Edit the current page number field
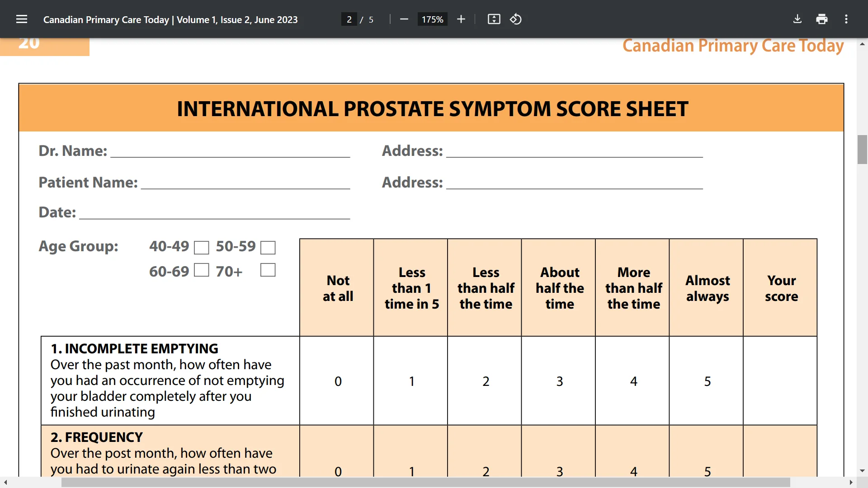Image resolution: width=868 pixels, height=488 pixels. point(349,19)
